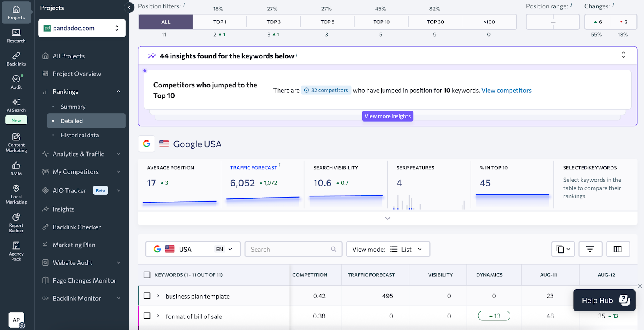The width and height of the screenshot is (644, 330).
Task: Toggle the insights panel expander arrows
Action: pyautogui.click(x=623, y=55)
